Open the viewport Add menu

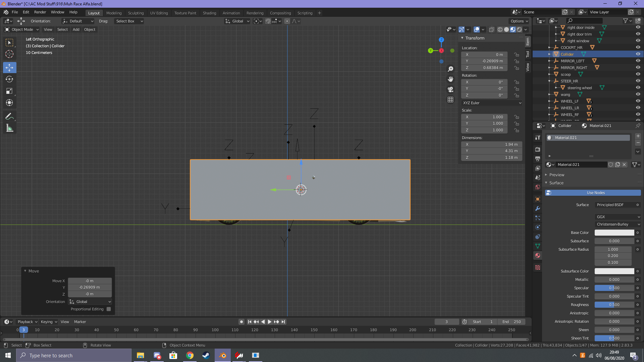76,29
